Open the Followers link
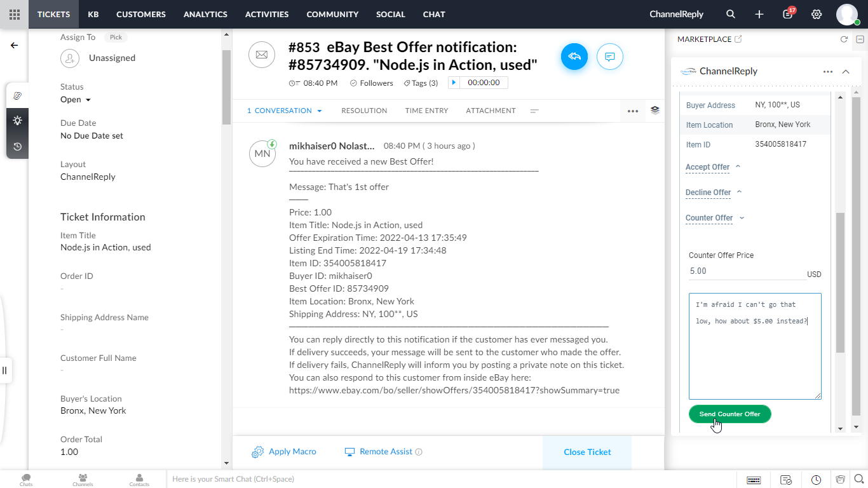Image resolution: width=868 pixels, height=488 pixels. coord(372,83)
